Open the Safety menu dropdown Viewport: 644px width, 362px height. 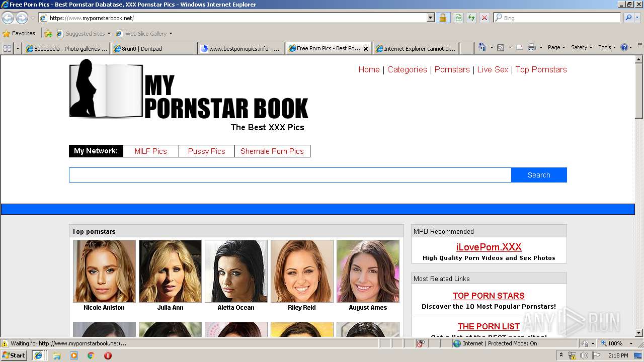coord(582,47)
